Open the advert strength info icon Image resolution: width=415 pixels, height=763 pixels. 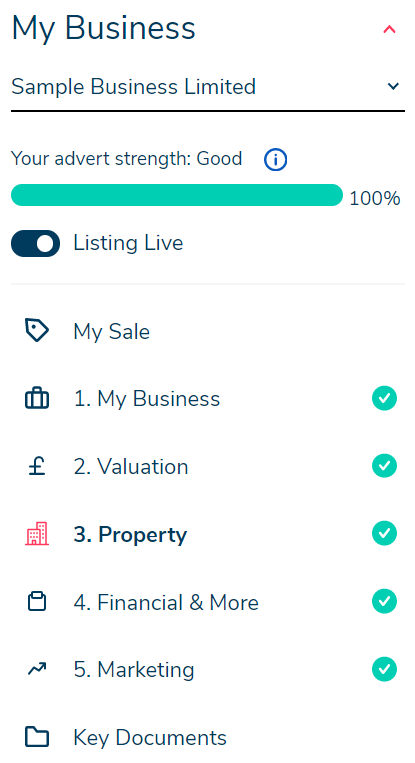click(275, 160)
